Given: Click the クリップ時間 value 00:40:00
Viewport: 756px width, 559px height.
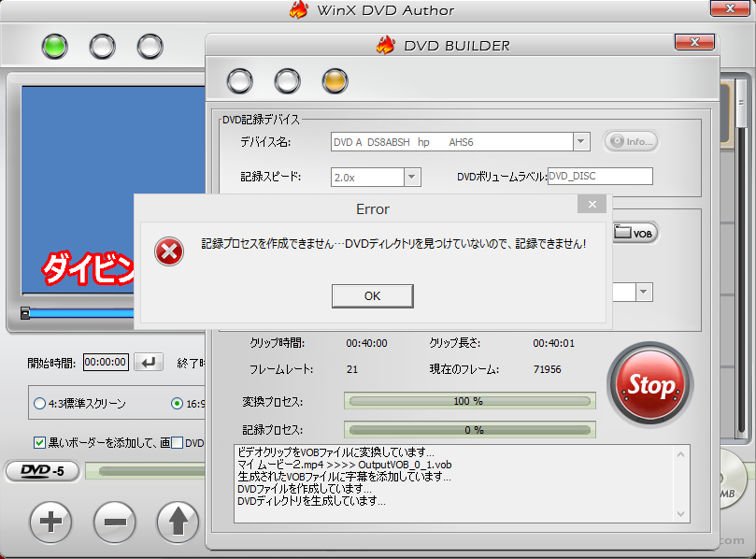Looking at the screenshot, I should (366, 343).
